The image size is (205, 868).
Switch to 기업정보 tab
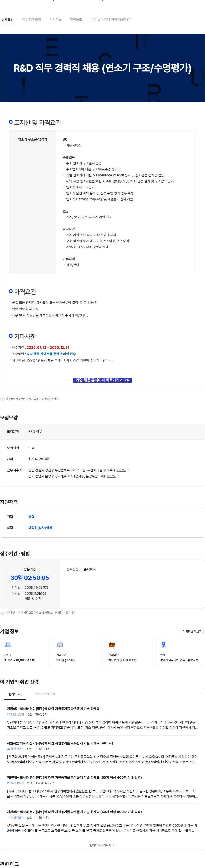pos(56,20)
